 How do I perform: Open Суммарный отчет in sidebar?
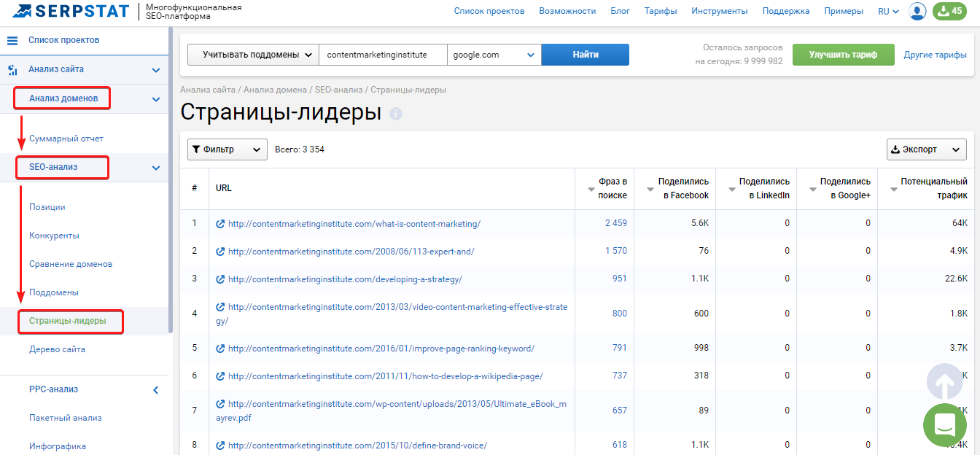click(x=66, y=139)
